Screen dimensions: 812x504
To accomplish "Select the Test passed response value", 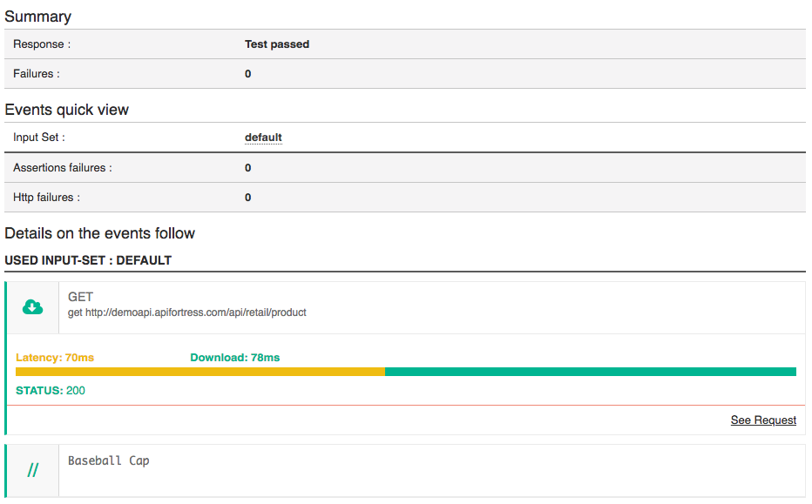I will pyautogui.click(x=277, y=44).
